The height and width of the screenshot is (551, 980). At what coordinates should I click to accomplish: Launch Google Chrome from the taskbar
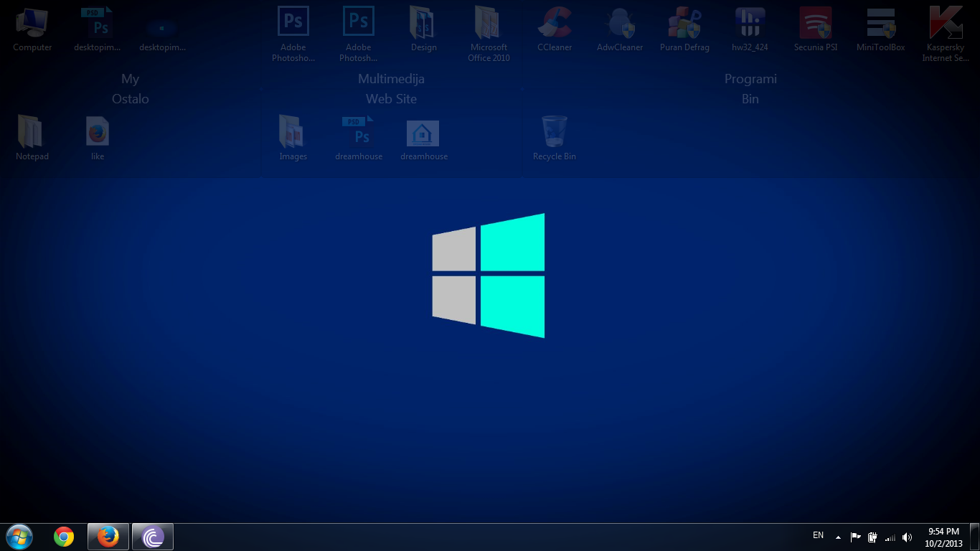point(64,537)
